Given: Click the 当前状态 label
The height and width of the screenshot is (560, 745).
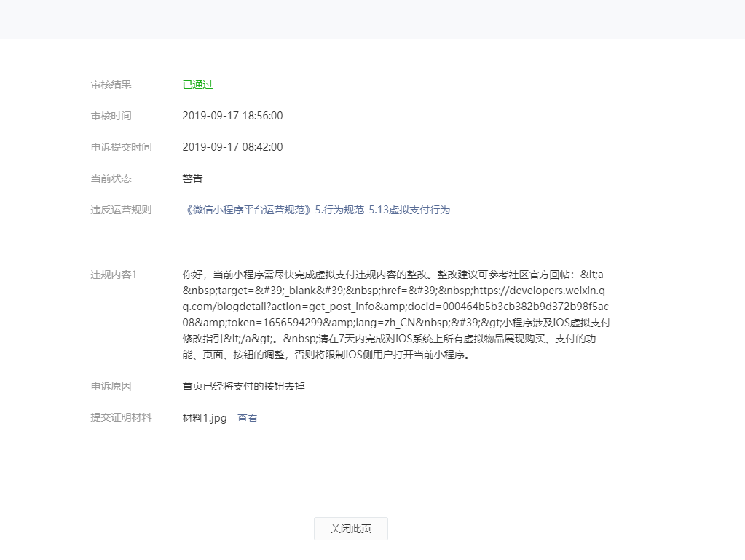Looking at the screenshot, I should tap(111, 178).
